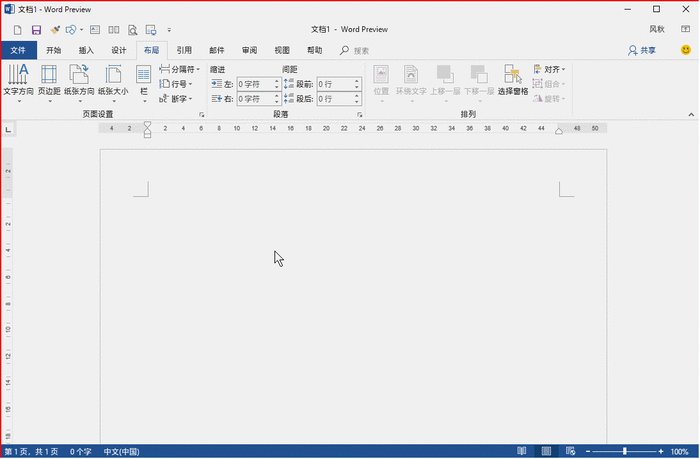This screenshot has width=700, height=459.
Task: Open the 对齐 (align) dropdown
Action: 550,70
